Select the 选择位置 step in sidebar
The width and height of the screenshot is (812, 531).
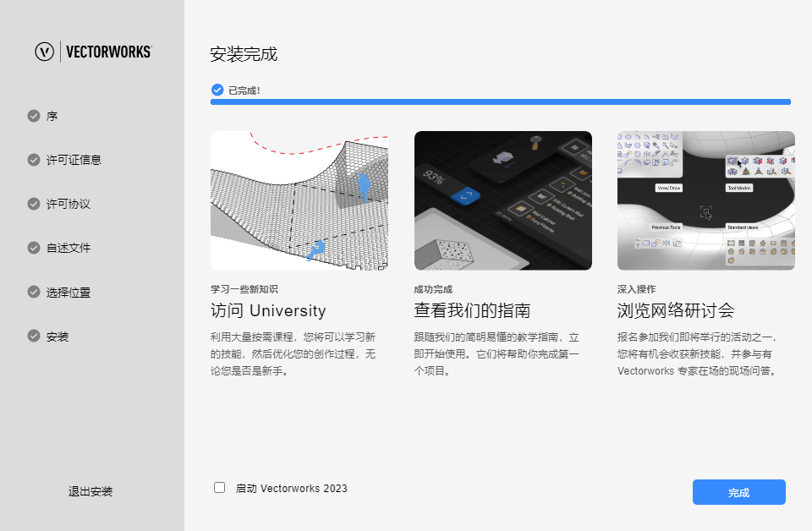coord(65,290)
